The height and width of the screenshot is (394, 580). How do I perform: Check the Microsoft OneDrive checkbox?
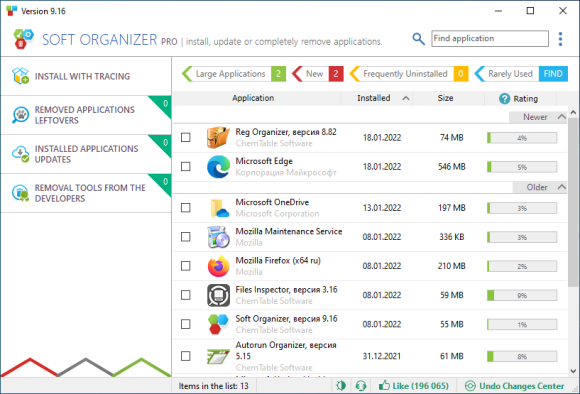tap(186, 208)
